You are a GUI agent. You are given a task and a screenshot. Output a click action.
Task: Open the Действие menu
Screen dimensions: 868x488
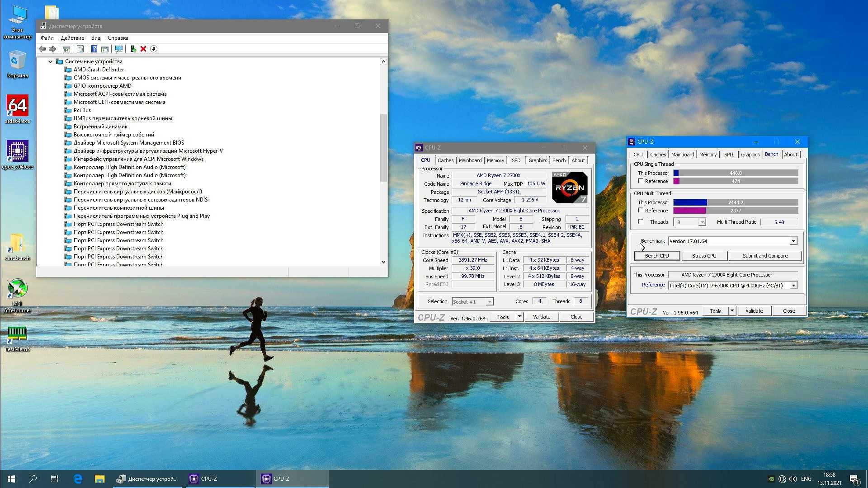[x=72, y=38]
